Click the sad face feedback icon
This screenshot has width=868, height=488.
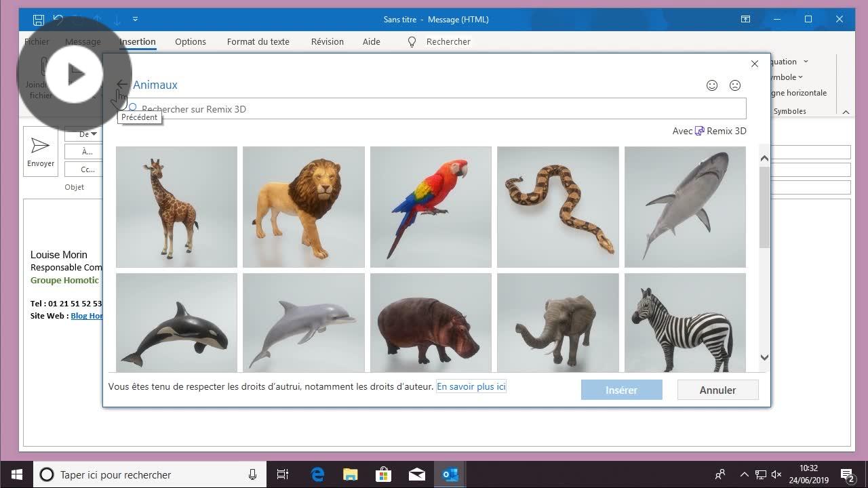[735, 85]
